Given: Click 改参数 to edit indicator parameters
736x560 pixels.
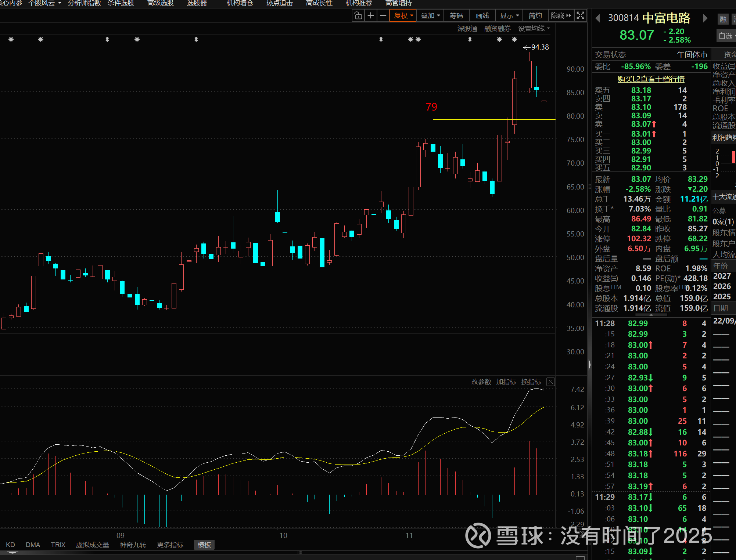Looking at the screenshot, I should [481, 382].
